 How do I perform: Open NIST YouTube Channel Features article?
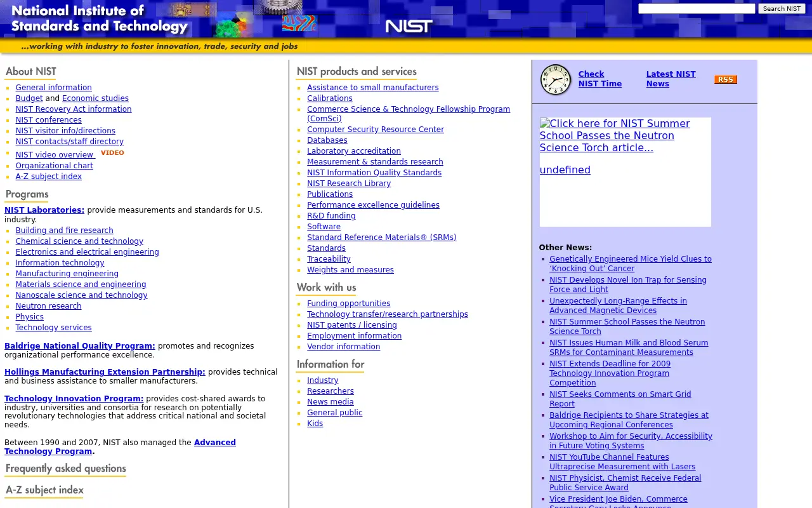pyautogui.click(x=622, y=462)
